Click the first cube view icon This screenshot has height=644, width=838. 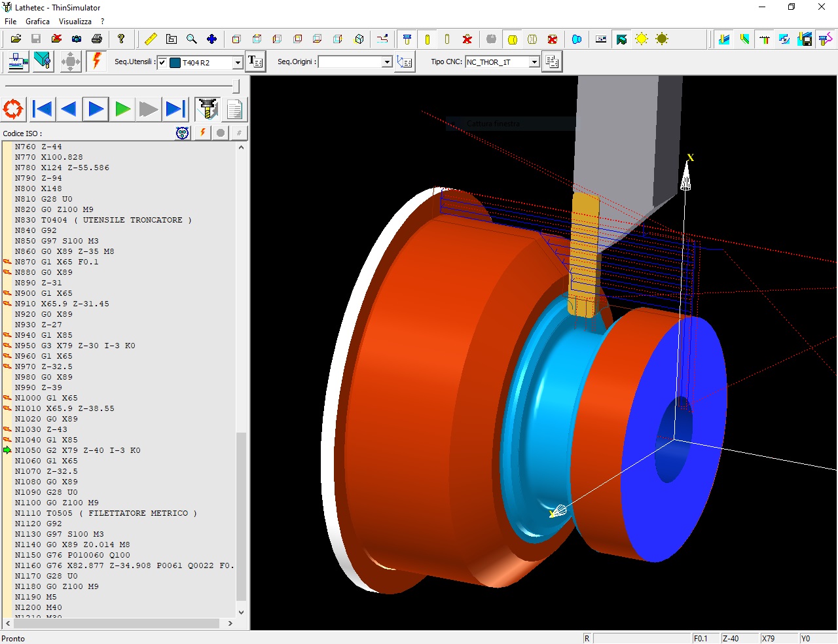(236, 39)
